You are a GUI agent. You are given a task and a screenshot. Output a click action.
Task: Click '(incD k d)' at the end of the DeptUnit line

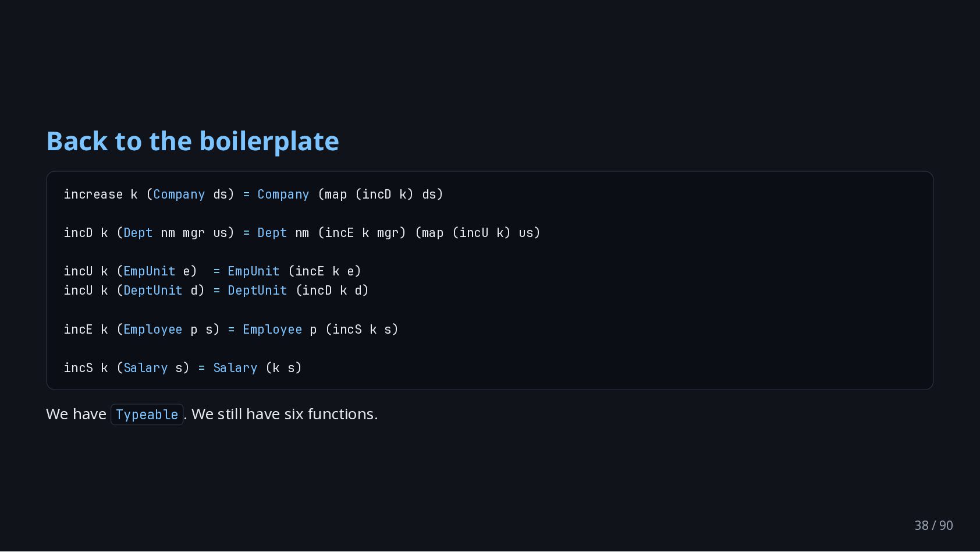coord(332,291)
